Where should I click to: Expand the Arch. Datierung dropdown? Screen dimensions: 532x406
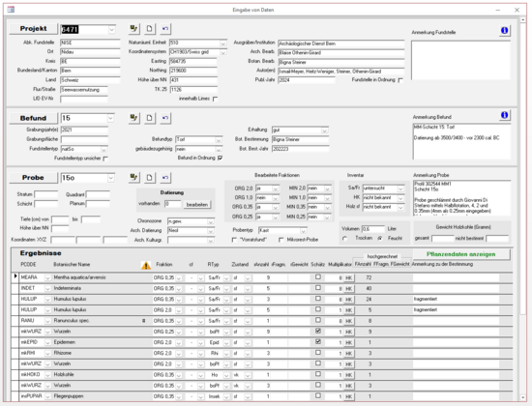tap(211, 231)
